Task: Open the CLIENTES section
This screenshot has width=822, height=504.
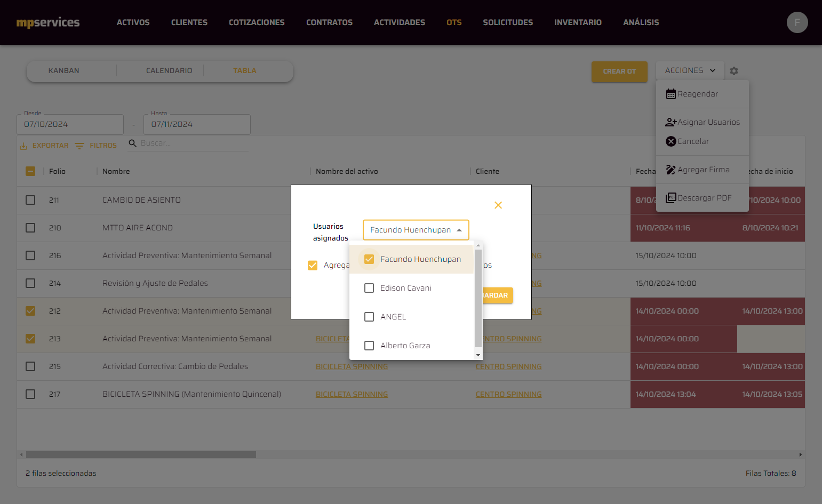Action: point(189,22)
